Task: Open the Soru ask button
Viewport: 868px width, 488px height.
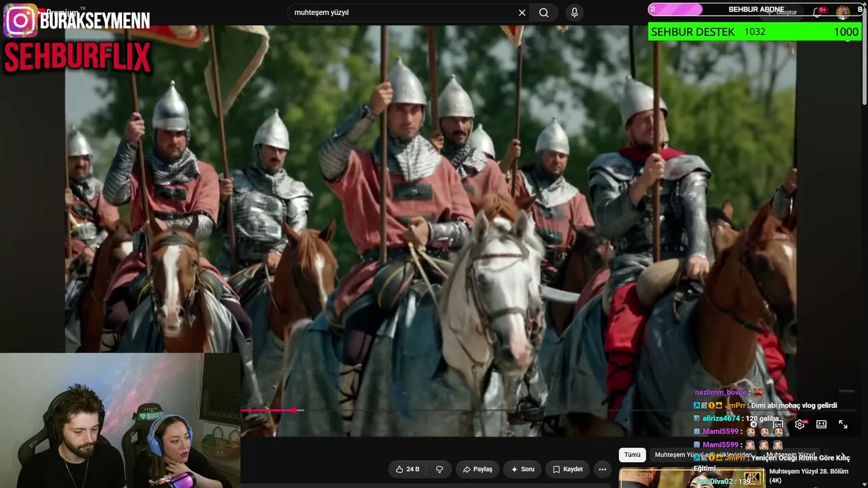Action: point(523,469)
